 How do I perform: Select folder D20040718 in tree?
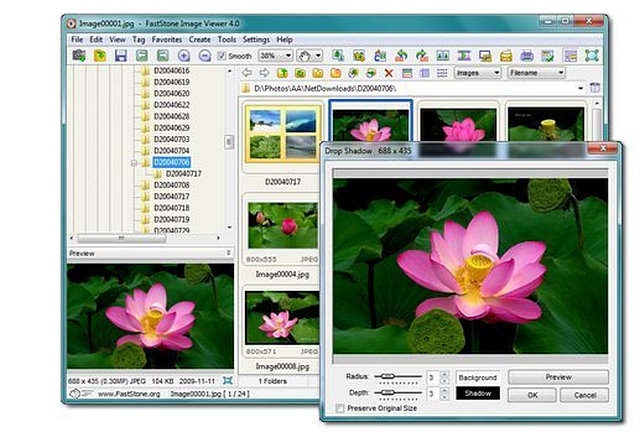(171, 208)
